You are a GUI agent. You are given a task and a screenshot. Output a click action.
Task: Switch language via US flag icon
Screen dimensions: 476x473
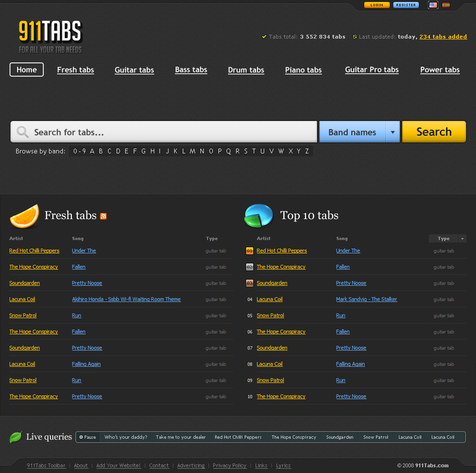[x=433, y=5]
